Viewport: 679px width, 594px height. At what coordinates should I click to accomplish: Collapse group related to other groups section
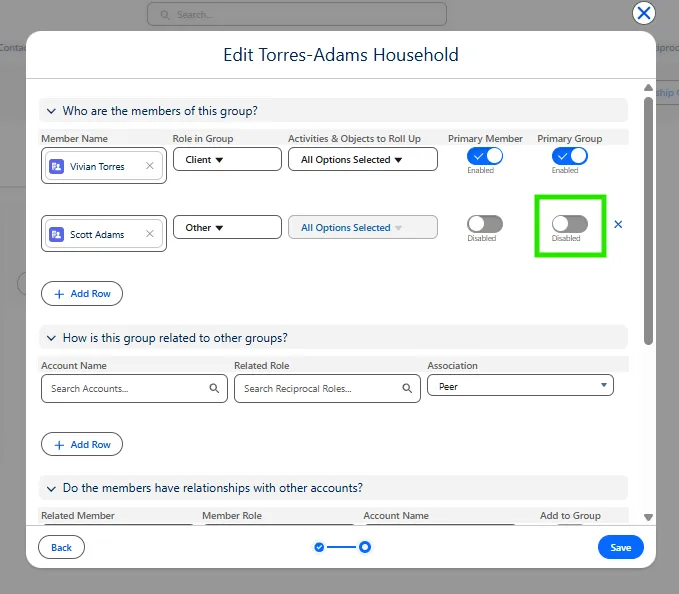(x=50, y=338)
